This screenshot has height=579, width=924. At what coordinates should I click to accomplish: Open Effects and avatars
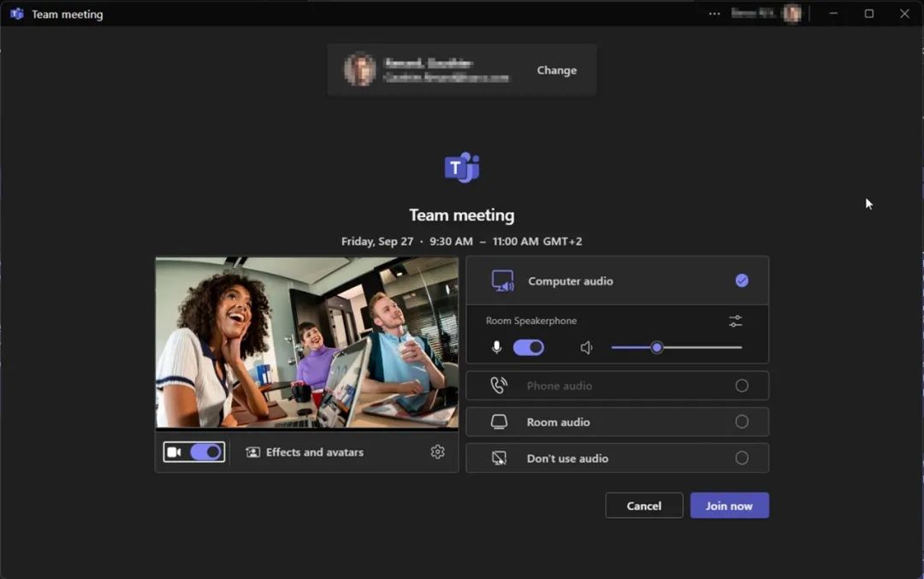click(305, 452)
